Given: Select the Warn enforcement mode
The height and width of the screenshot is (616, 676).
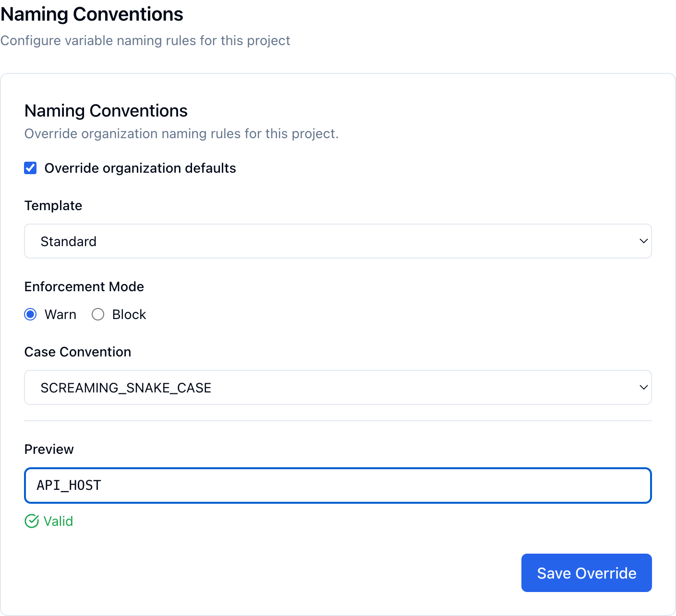Looking at the screenshot, I should click(30, 314).
